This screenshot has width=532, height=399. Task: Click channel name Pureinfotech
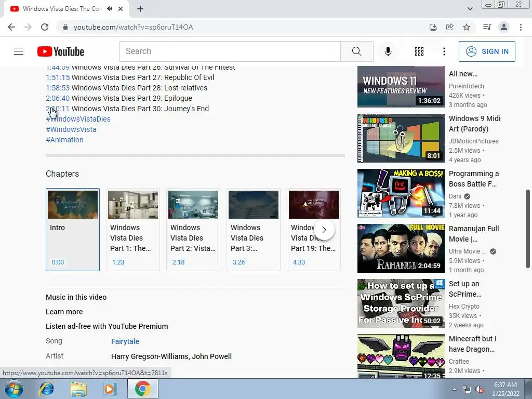[x=466, y=86]
